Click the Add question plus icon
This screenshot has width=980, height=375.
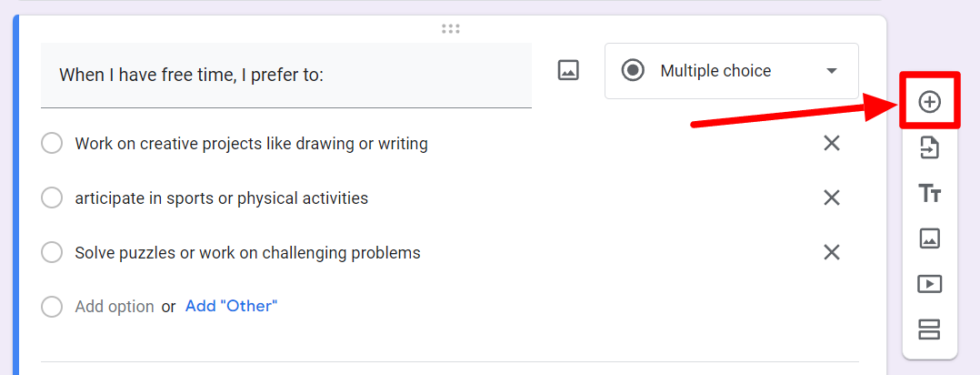tap(929, 101)
